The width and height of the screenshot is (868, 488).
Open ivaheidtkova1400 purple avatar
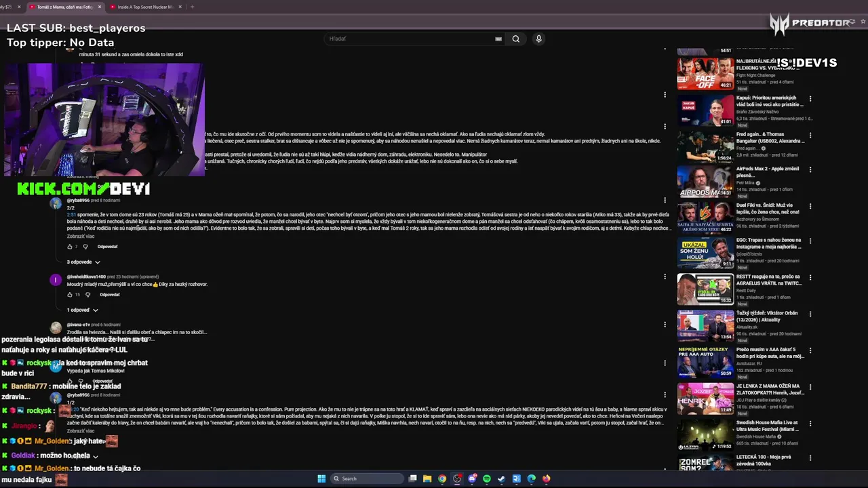click(56, 280)
